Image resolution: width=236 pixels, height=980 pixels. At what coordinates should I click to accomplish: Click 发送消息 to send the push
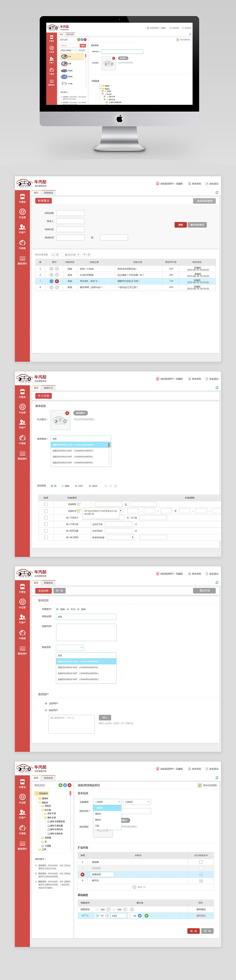point(43,591)
